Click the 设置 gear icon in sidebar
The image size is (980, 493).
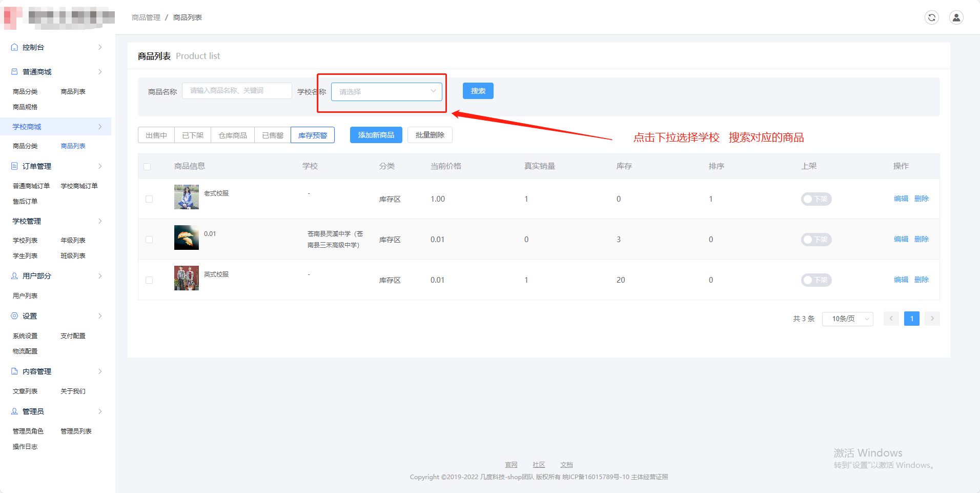pos(14,316)
